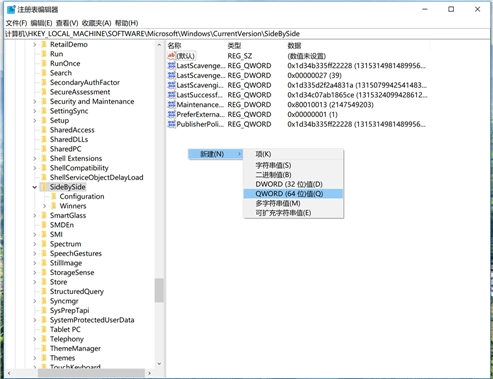
Task: Expand the Shell Extensions key
Action: point(35,158)
